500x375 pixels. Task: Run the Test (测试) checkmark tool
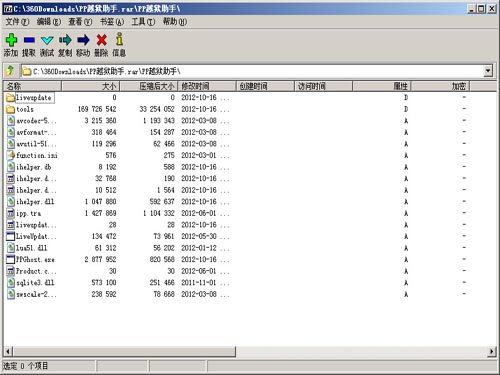point(47,40)
